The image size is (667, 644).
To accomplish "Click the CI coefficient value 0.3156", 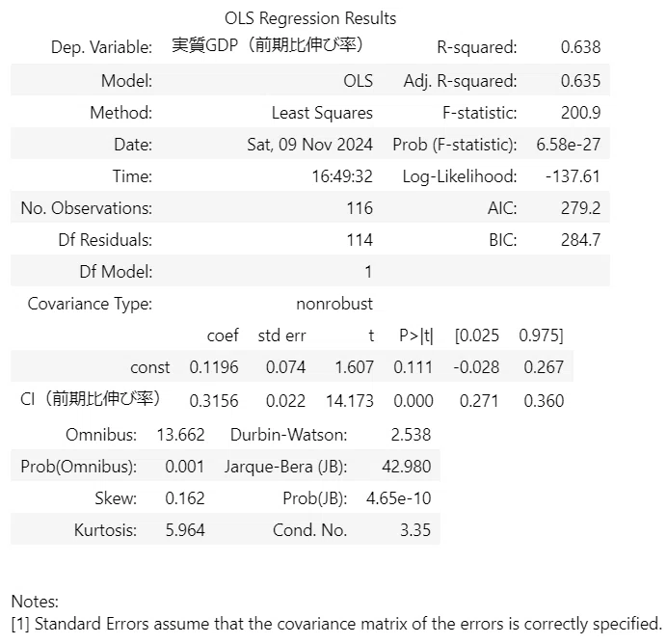I will pos(214,401).
